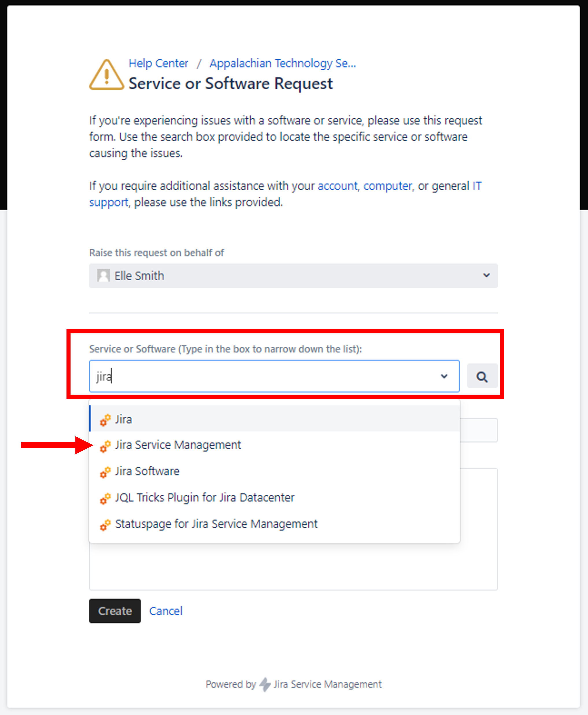This screenshot has height=715, width=588.
Task: Pick Statuspage for Jira Service Management
Action: coord(216,524)
